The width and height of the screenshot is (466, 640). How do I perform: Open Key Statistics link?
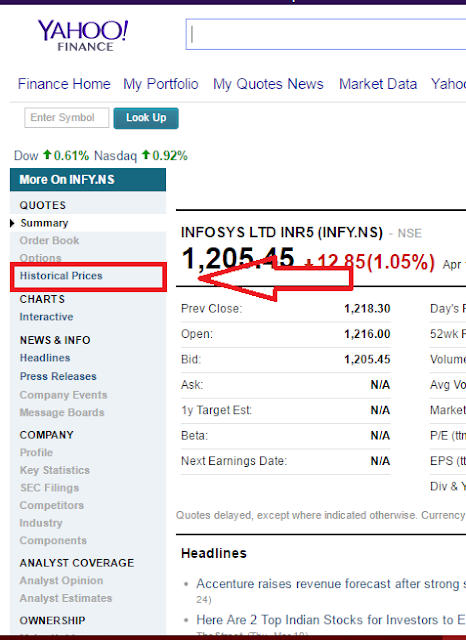[x=55, y=470]
